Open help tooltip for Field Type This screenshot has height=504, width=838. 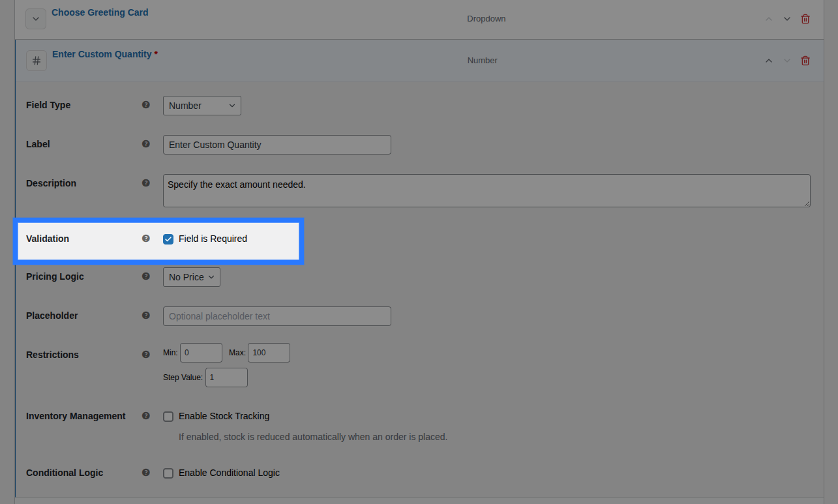click(146, 104)
